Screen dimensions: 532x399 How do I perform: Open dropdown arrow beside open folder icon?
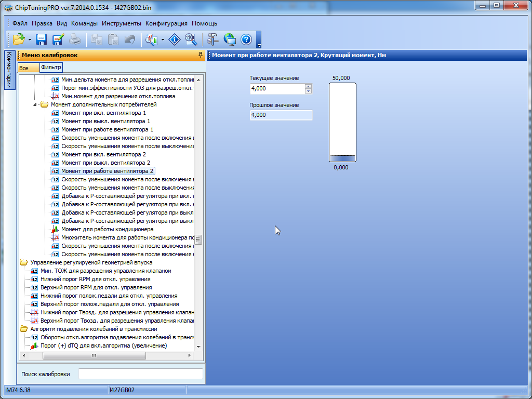point(30,39)
